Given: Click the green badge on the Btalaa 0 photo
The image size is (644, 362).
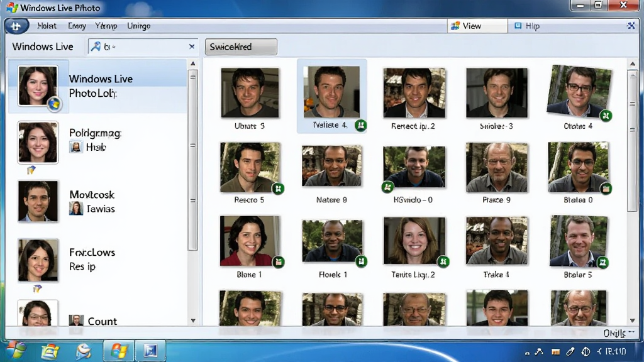Looking at the screenshot, I should click(x=606, y=189).
